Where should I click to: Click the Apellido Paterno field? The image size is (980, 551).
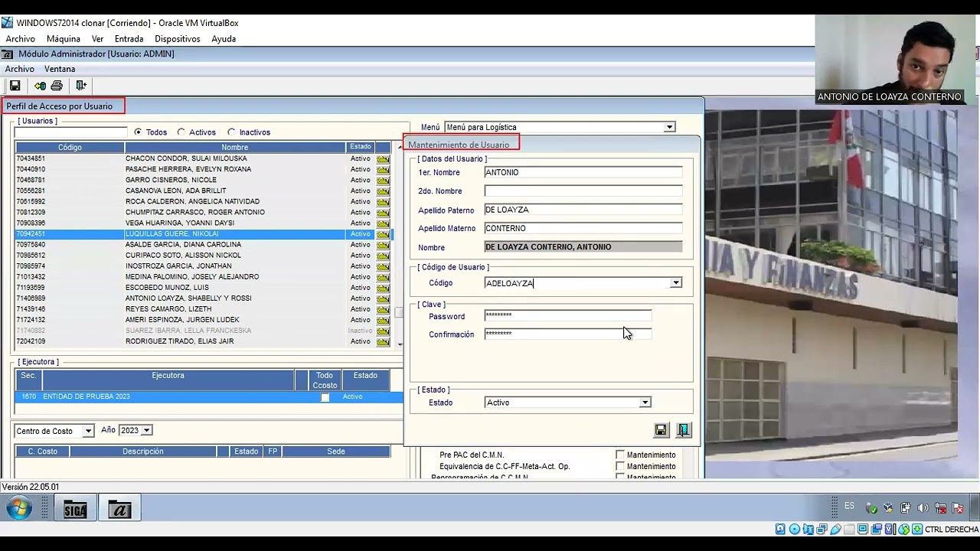(583, 210)
